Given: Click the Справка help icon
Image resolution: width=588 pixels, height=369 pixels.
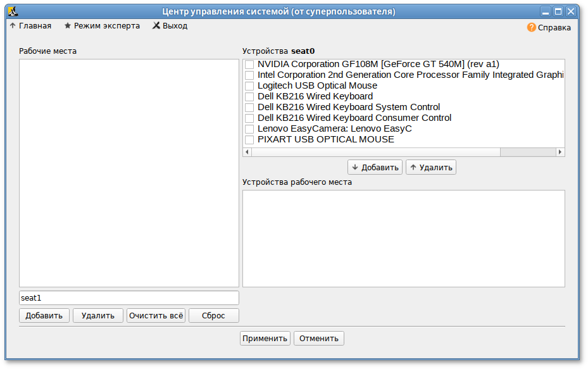Looking at the screenshot, I should tap(531, 27).
